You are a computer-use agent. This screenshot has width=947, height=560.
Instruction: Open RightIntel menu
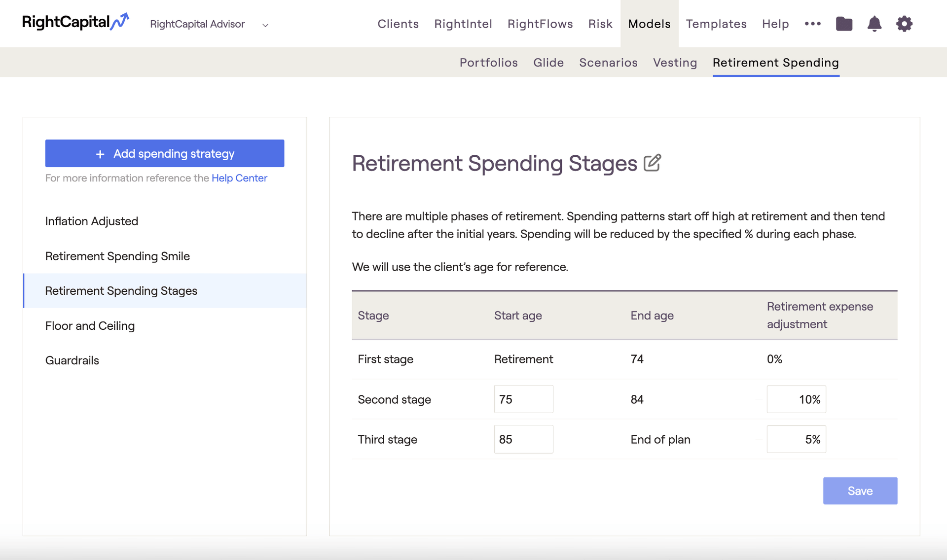[x=463, y=24]
